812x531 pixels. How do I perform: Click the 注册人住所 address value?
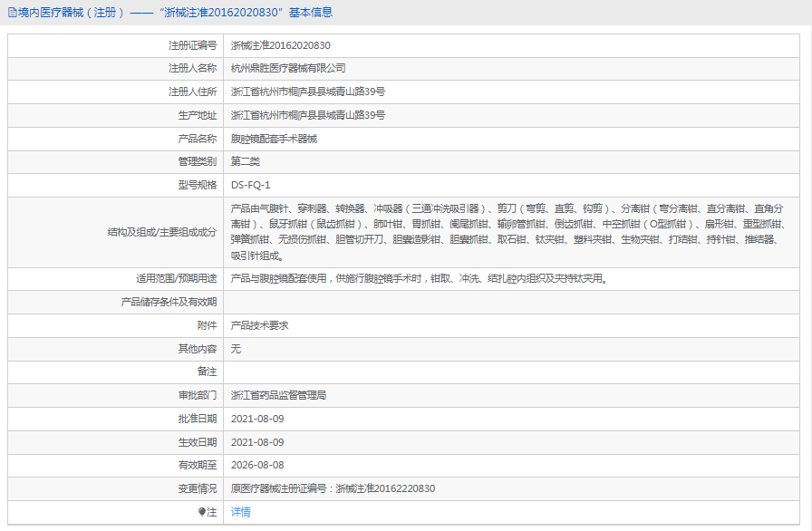[308, 92]
